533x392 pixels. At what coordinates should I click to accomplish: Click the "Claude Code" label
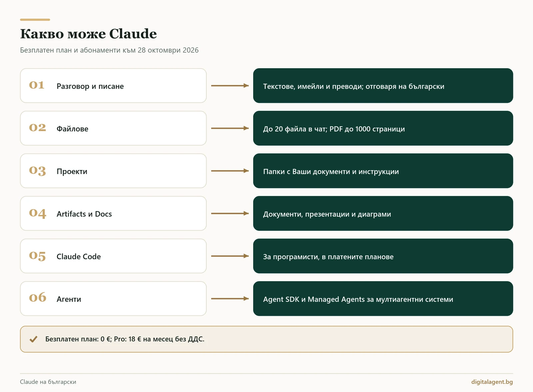(79, 257)
